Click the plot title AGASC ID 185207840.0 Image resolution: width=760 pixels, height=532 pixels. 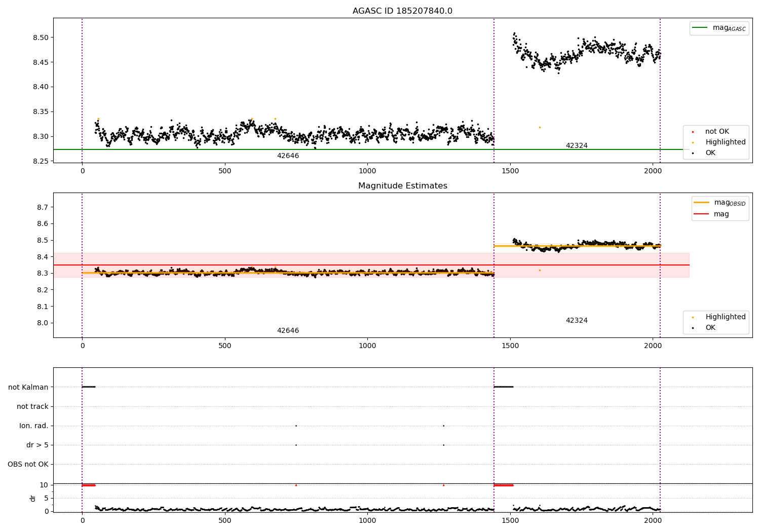(x=402, y=11)
